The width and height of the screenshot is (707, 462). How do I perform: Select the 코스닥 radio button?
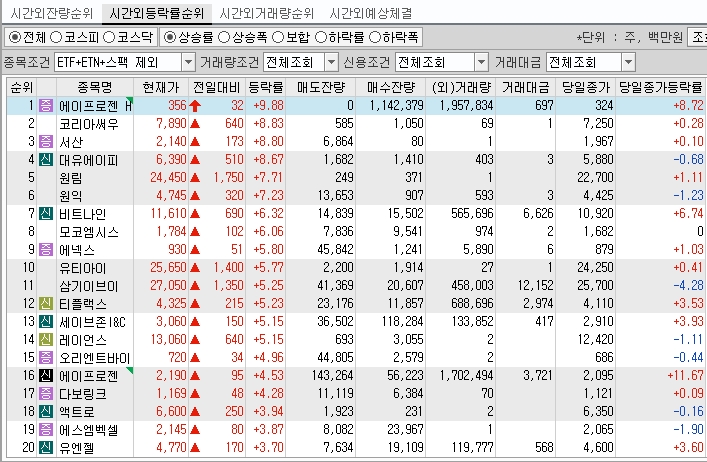coord(109,37)
